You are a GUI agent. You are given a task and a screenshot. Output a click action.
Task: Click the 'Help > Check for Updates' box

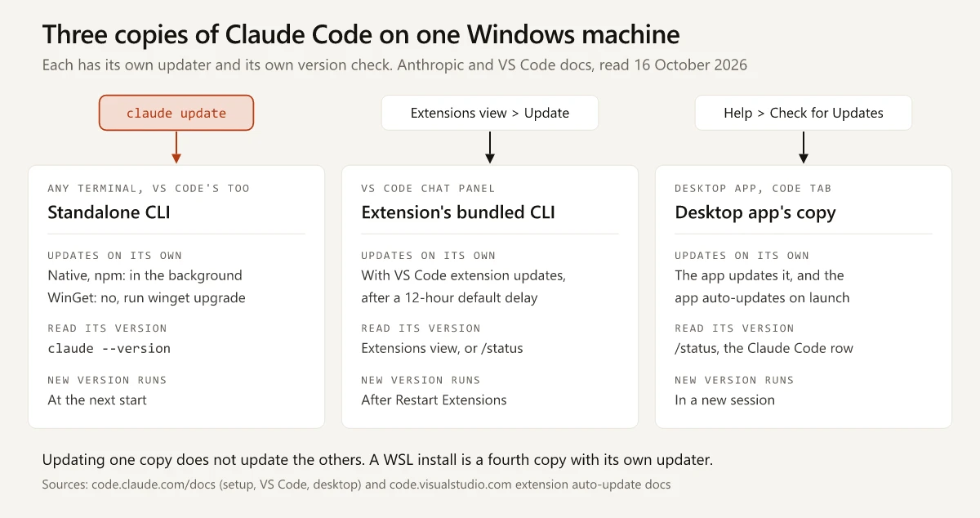point(804,113)
